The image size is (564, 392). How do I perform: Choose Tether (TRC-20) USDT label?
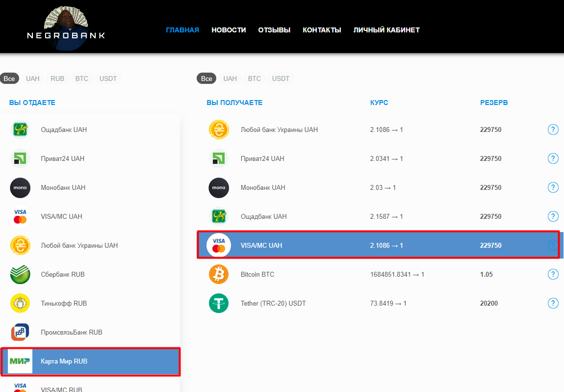(273, 304)
